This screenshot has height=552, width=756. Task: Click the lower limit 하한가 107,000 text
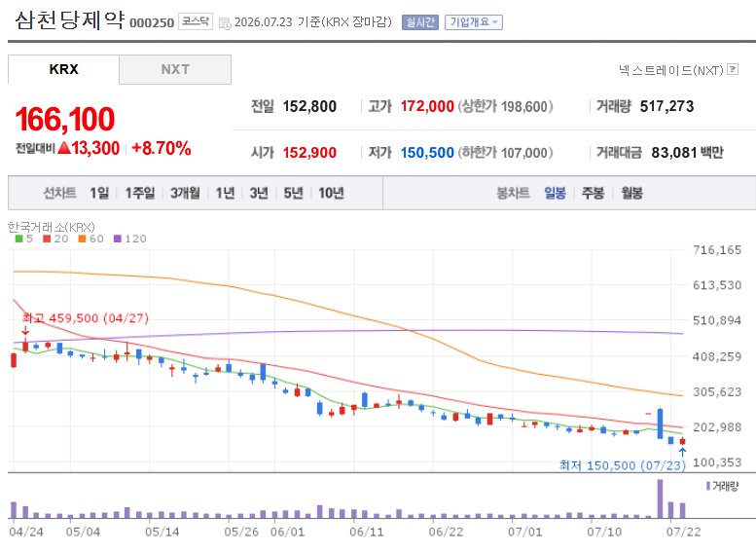(505, 153)
